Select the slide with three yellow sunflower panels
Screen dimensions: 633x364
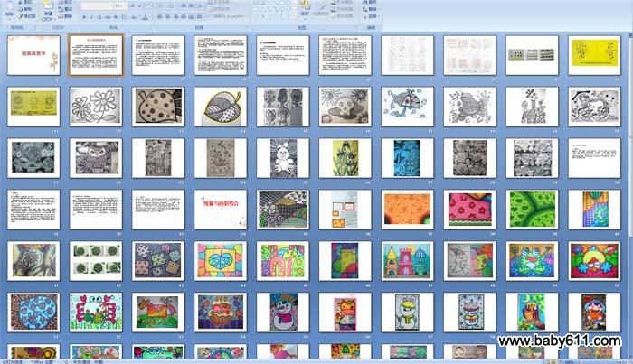click(33, 107)
